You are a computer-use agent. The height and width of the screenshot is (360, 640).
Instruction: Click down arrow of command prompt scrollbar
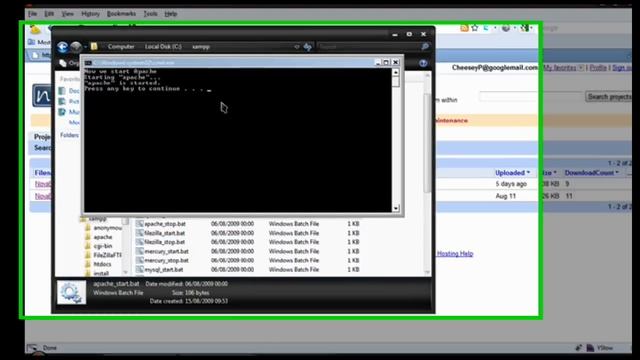396,208
